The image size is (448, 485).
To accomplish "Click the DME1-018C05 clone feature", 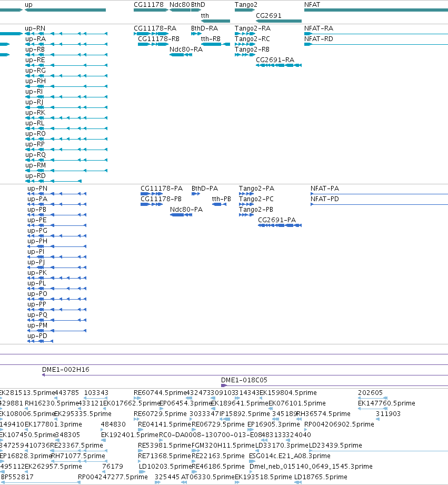I will 334,385.
